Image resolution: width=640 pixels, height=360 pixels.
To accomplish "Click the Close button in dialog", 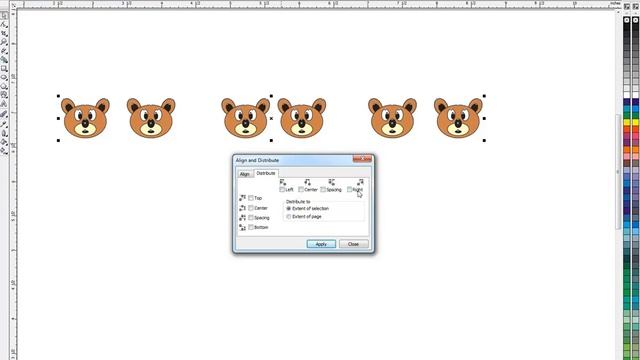I will (x=353, y=244).
